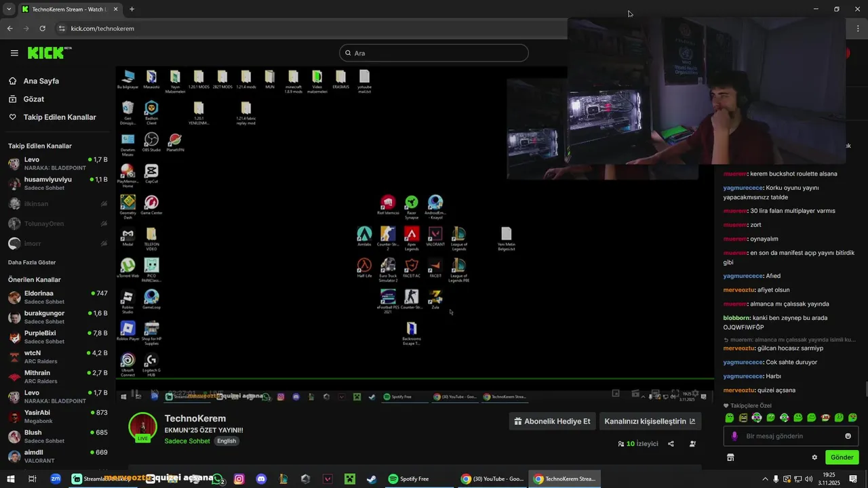The width and height of the screenshot is (868, 488).
Task: Focus Bir mesaj gönderin chat input
Action: 790,436
